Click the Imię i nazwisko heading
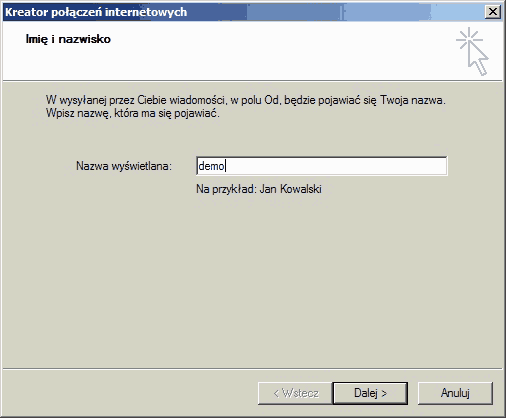The height and width of the screenshot is (418, 506). [68, 39]
